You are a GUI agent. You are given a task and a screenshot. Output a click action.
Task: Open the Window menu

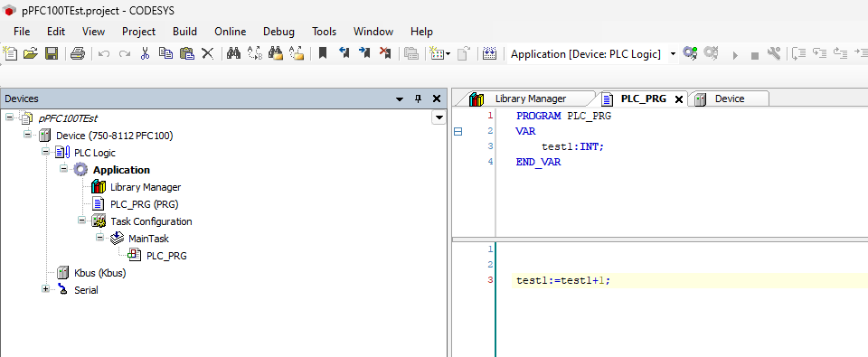coord(373,32)
